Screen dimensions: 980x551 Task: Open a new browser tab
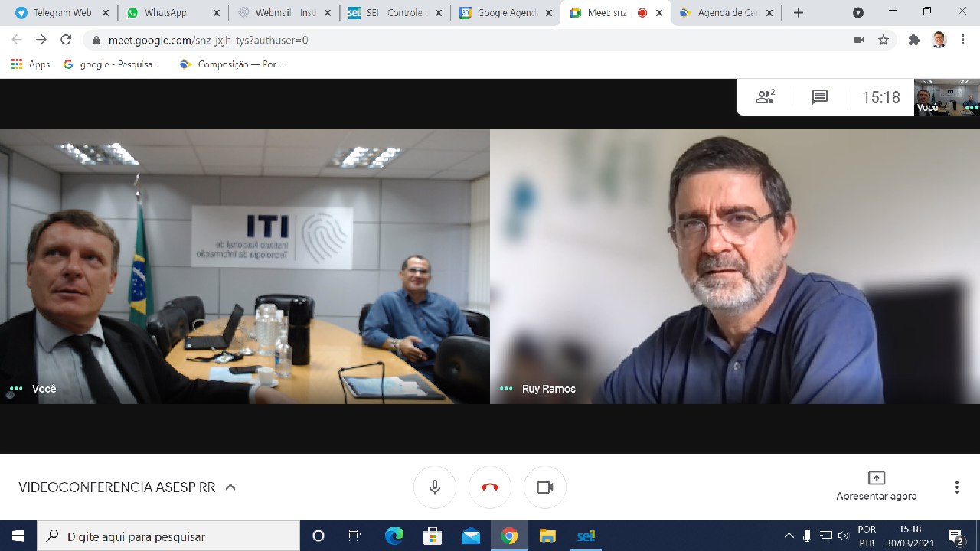click(x=799, y=13)
